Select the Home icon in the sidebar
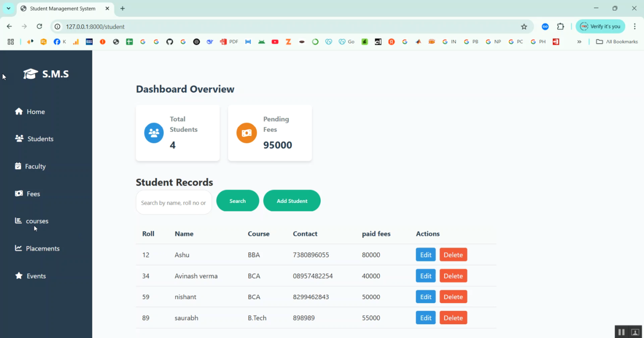644x338 pixels. (x=19, y=111)
